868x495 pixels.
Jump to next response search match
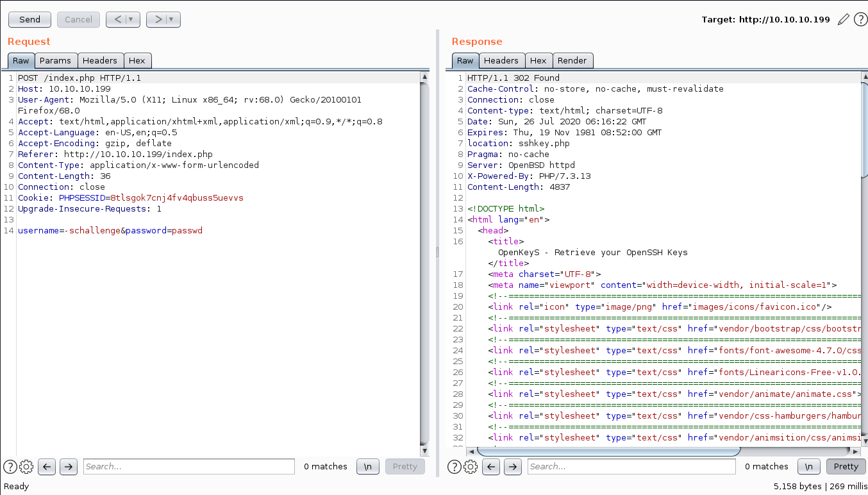[513, 466]
